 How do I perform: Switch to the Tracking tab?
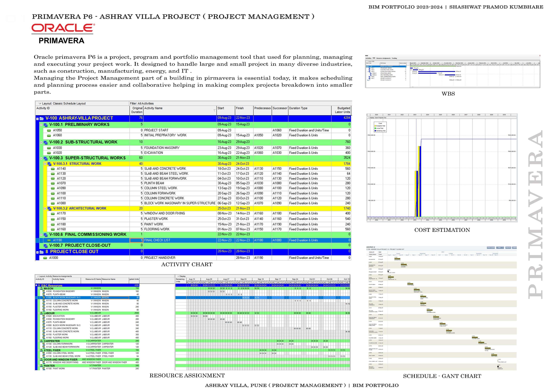click(394, 58)
